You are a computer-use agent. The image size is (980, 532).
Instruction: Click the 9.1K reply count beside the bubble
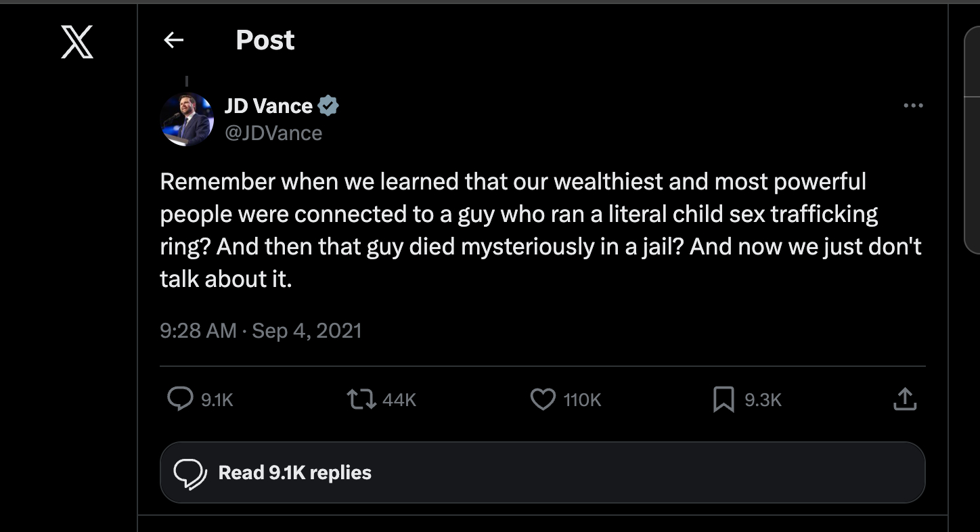217,400
